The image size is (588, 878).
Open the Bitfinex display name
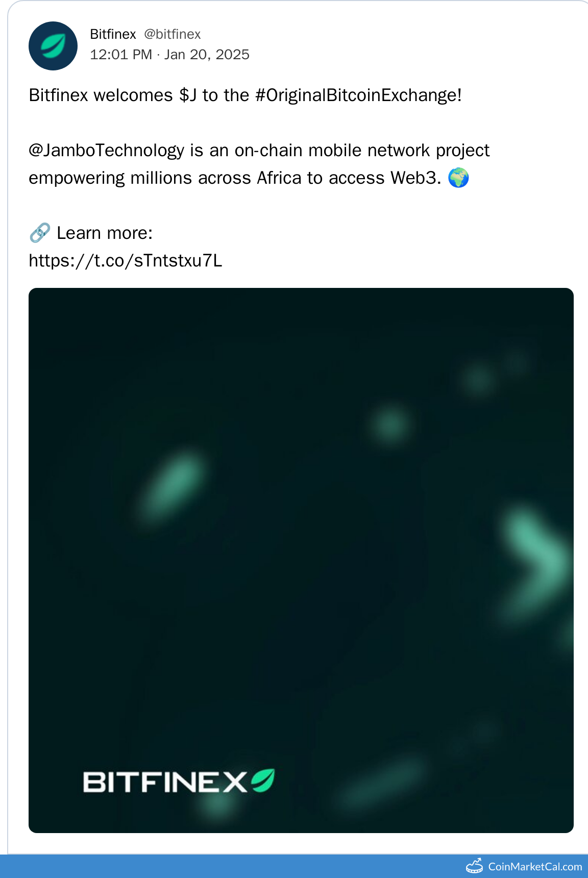(113, 34)
